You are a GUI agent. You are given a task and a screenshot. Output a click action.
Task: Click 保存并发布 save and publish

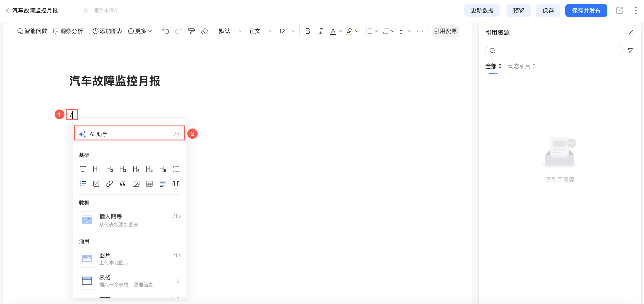[x=586, y=10]
